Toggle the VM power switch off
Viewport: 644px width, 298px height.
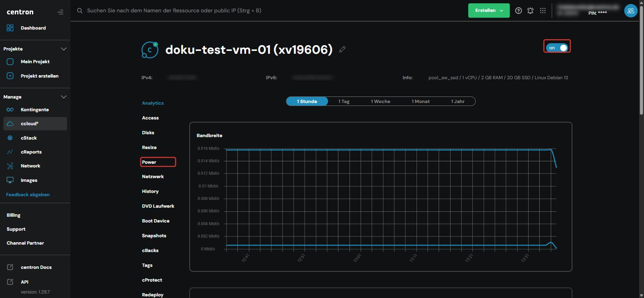(x=557, y=48)
